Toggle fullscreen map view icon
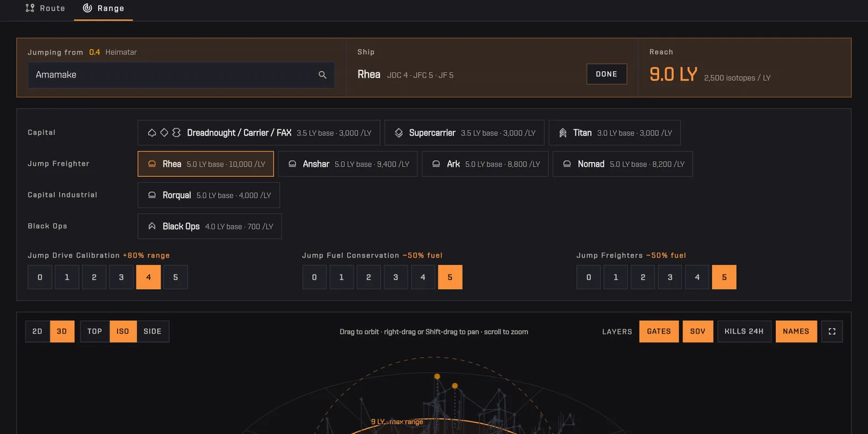The image size is (868, 434). tap(832, 331)
